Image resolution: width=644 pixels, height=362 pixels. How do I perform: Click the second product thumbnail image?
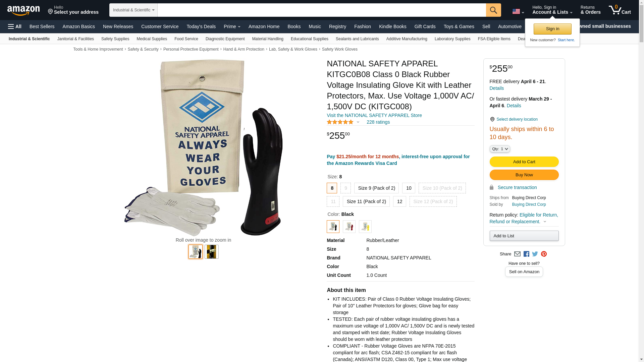[211, 252]
